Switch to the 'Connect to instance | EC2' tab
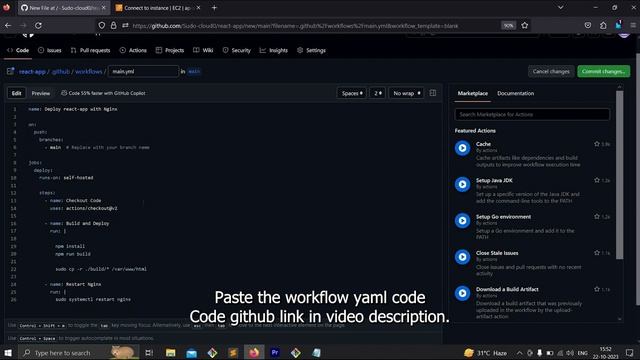The width and height of the screenshot is (640, 360). pos(158,7)
